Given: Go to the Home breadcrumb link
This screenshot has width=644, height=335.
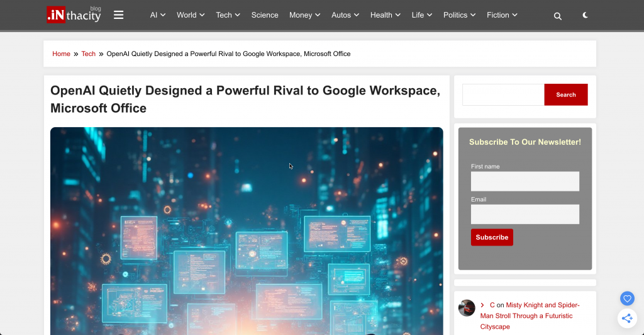Looking at the screenshot, I should [61, 54].
